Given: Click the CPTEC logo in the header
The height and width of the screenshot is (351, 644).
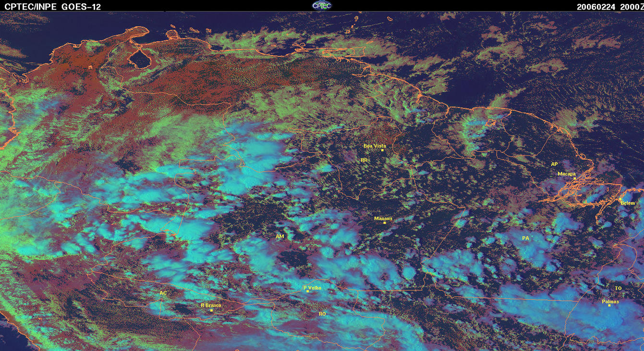Looking at the screenshot, I should 322,5.
